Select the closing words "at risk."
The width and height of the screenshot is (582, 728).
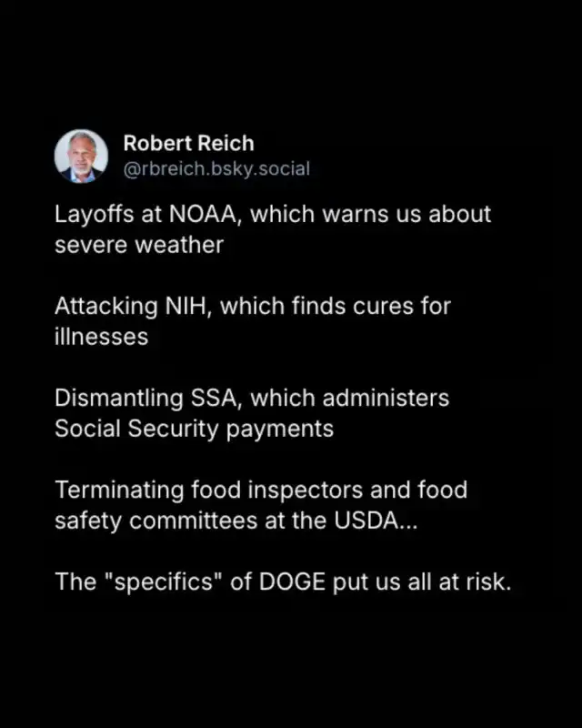475,581
